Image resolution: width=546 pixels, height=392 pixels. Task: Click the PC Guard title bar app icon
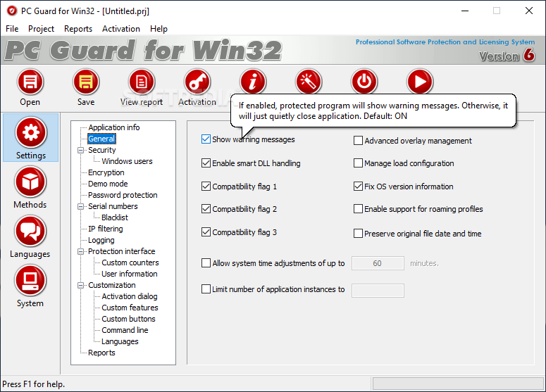coord(12,11)
